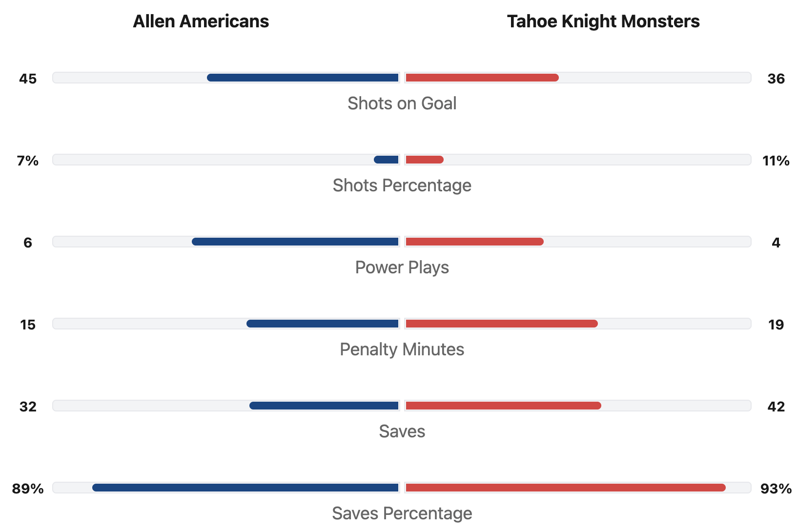
Task: Click the red Shots Percentage bar
Action: tap(424, 160)
